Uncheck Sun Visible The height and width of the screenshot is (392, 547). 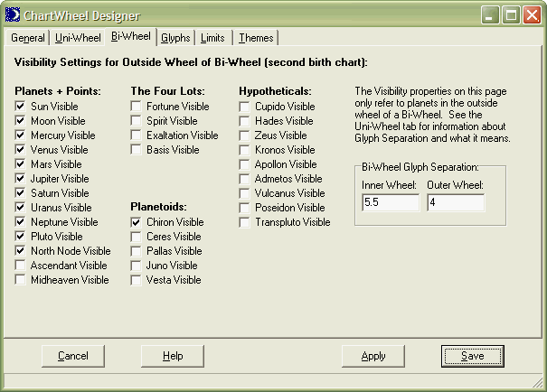pos(20,106)
